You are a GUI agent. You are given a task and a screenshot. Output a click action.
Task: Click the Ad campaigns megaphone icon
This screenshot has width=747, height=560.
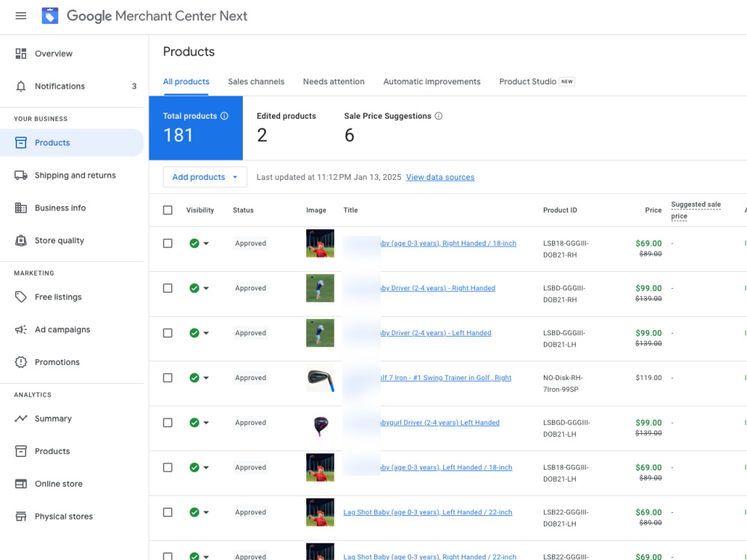point(21,329)
